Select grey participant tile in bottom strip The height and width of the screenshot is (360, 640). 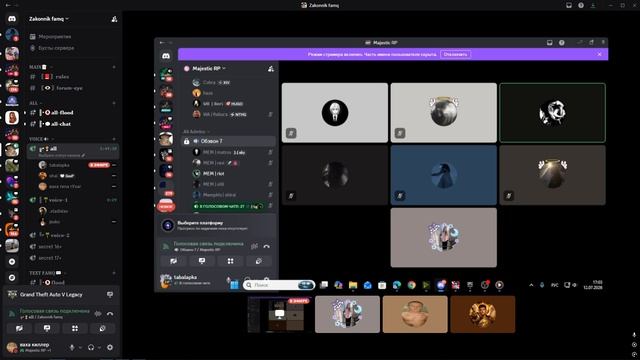pyautogui.click(x=347, y=314)
